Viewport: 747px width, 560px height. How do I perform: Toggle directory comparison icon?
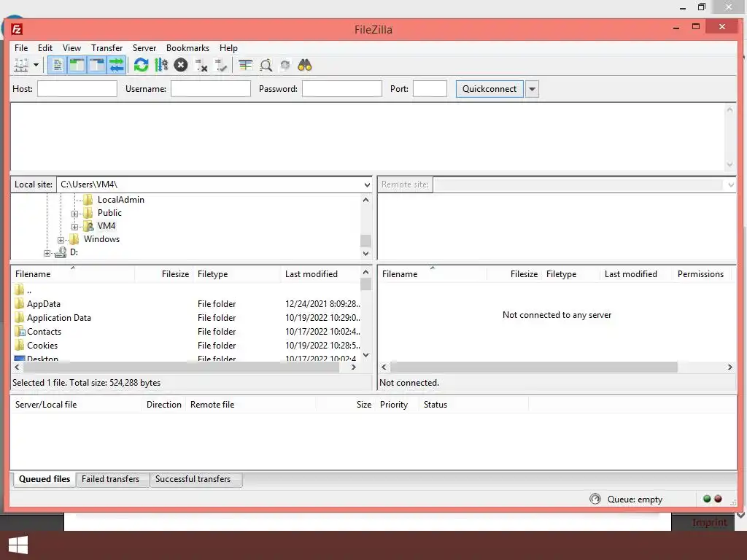[266, 65]
